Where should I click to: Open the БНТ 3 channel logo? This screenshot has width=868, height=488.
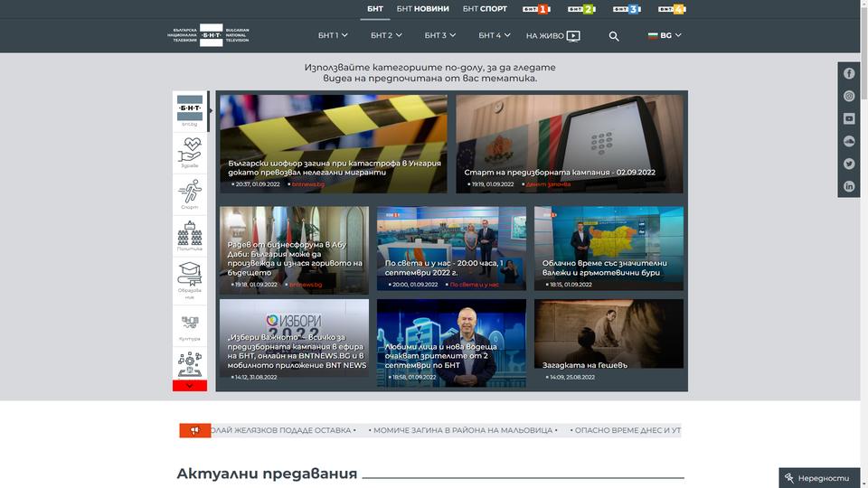click(x=627, y=9)
